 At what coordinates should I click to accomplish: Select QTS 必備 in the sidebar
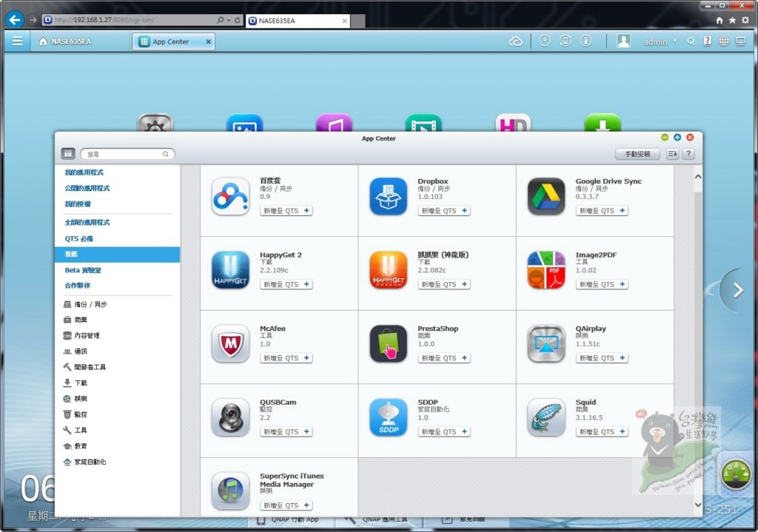click(x=78, y=239)
